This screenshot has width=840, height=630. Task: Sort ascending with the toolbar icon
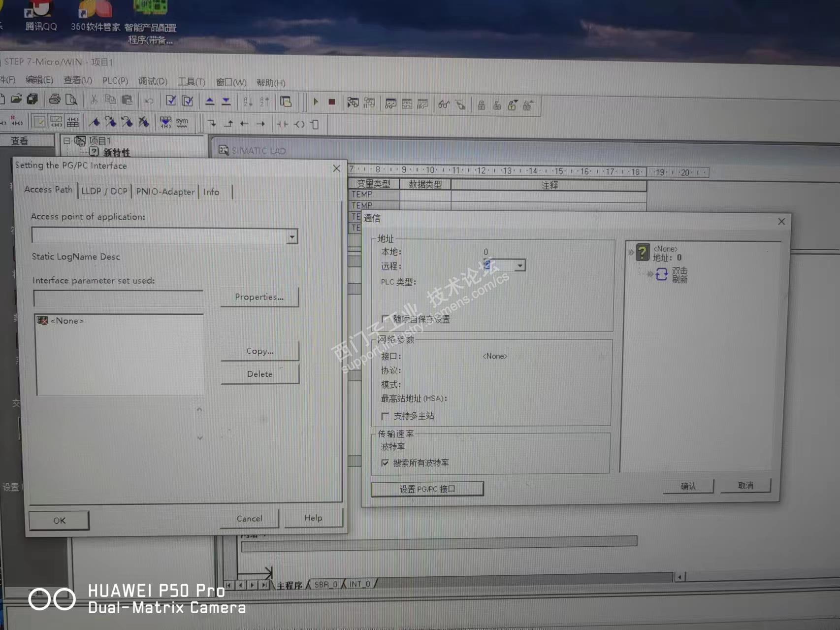tap(248, 101)
